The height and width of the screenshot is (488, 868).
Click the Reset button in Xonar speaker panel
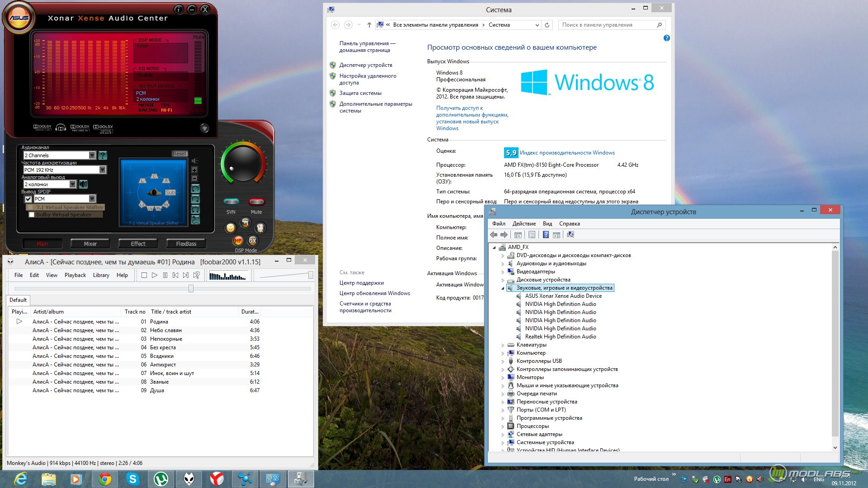(179, 154)
